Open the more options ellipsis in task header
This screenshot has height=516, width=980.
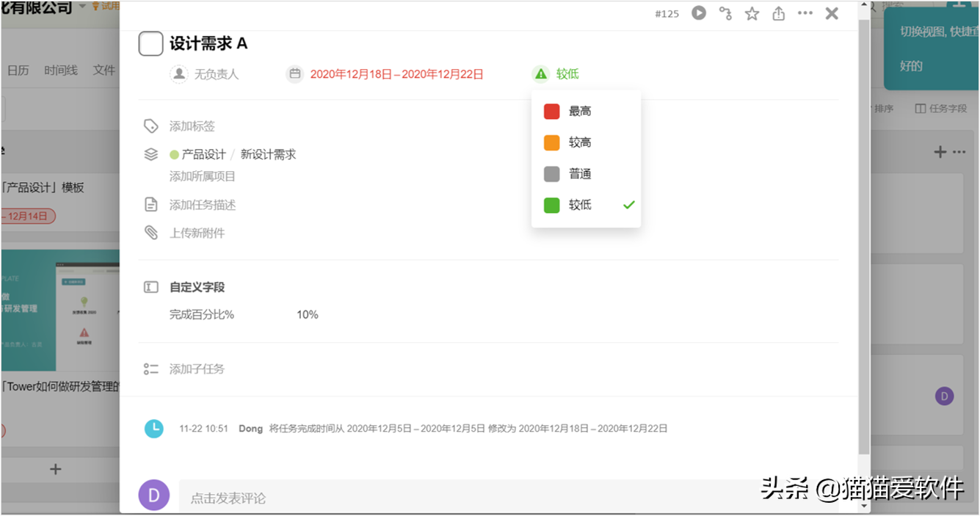[x=805, y=13]
